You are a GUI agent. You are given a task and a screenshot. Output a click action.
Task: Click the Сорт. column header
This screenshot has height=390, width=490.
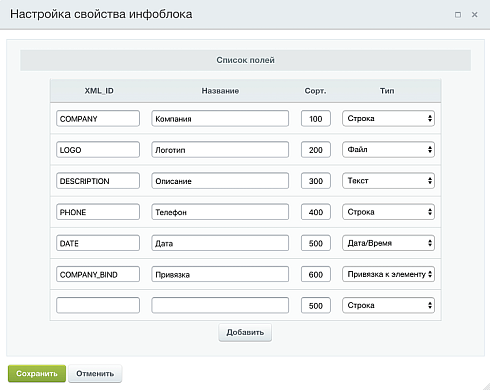(315, 91)
